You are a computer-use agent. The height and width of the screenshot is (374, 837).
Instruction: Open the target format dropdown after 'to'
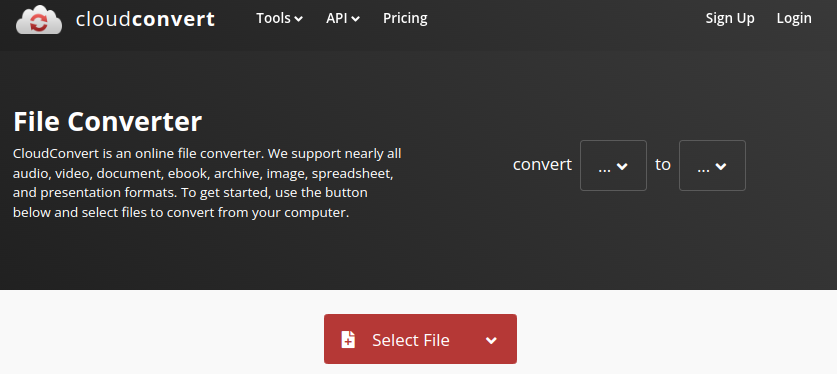712,165
